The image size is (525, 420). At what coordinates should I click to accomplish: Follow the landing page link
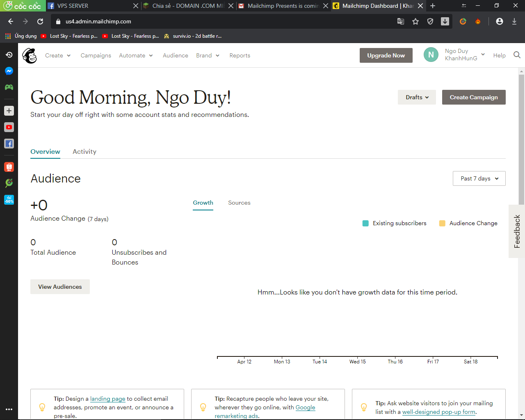107,399
